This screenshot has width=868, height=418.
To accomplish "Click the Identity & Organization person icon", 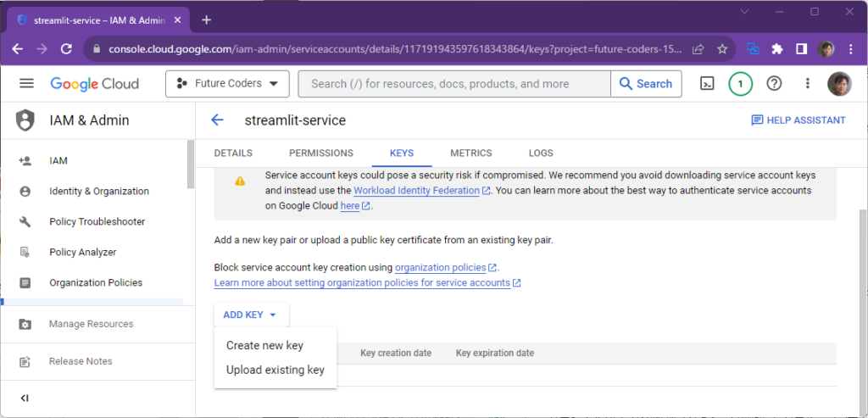I will click(25, 192).
